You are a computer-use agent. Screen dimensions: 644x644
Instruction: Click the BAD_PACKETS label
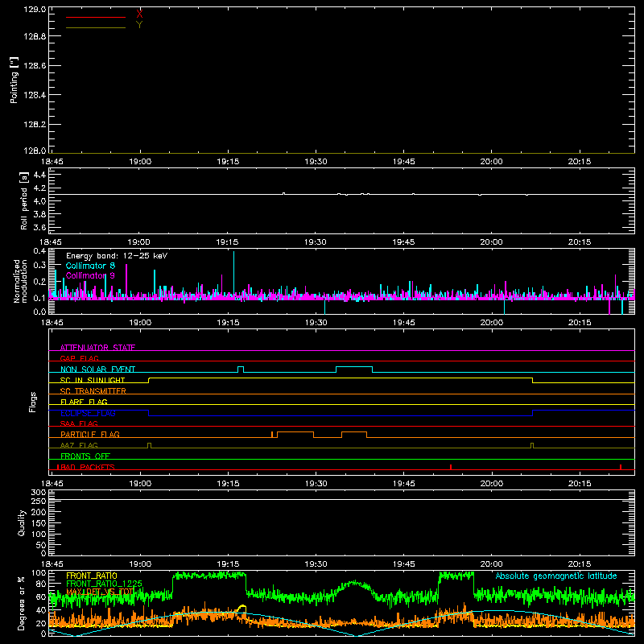click(86, 467)
